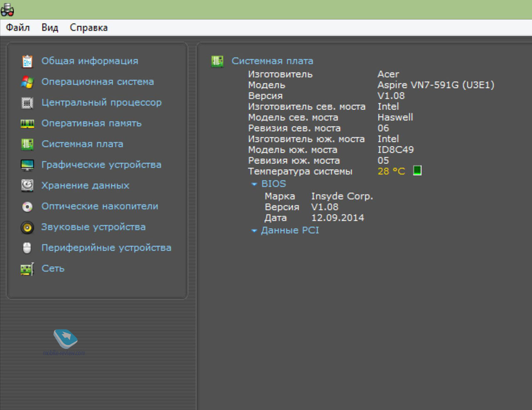The height and width of the screenshot is (410, 532).
Task: Collapse the BIOS section arrow
Action: pyautogui.click(x=254, y=184)
